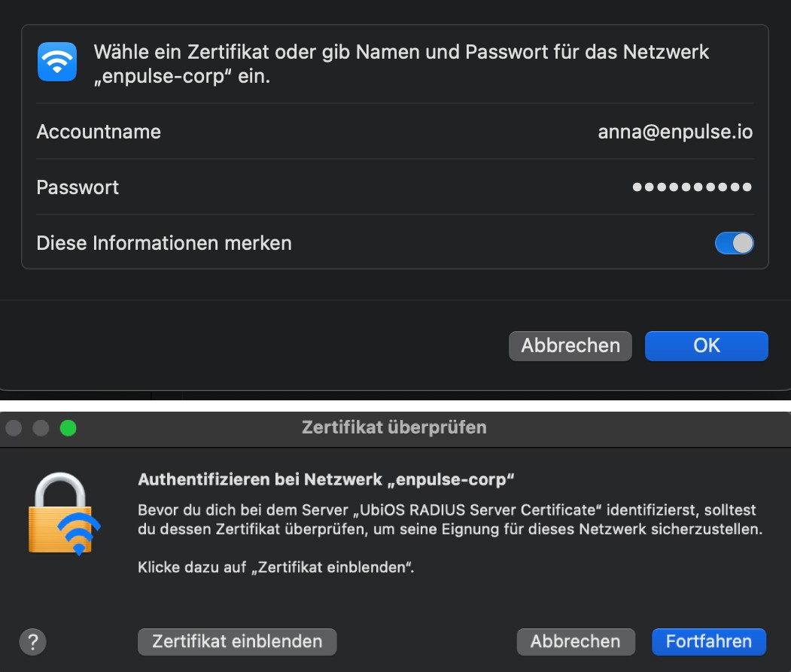791x672 pixels.
Task: Click the Accountname label
Action: [x=99, y=132]
